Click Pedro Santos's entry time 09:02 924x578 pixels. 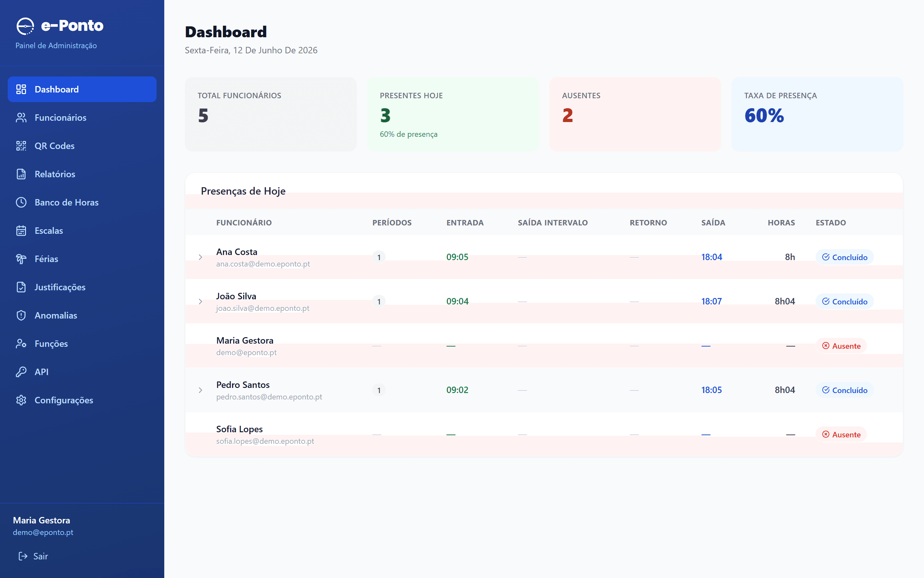457,390
